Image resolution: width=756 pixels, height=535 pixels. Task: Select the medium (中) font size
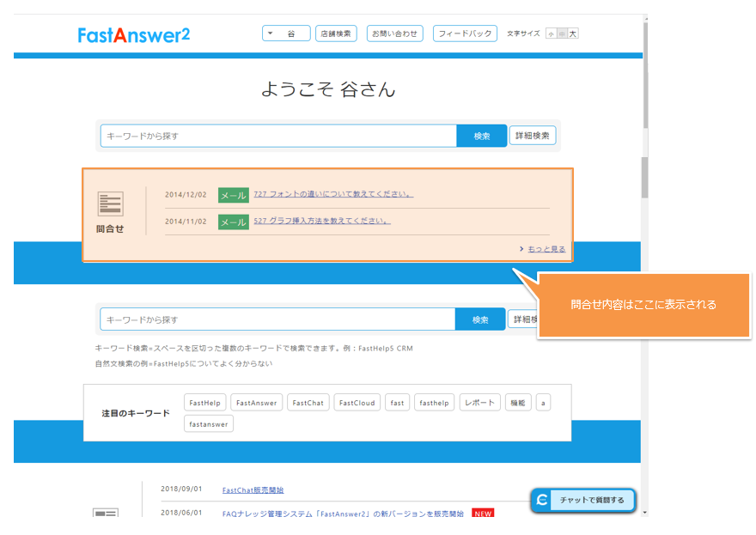point(562,33)
